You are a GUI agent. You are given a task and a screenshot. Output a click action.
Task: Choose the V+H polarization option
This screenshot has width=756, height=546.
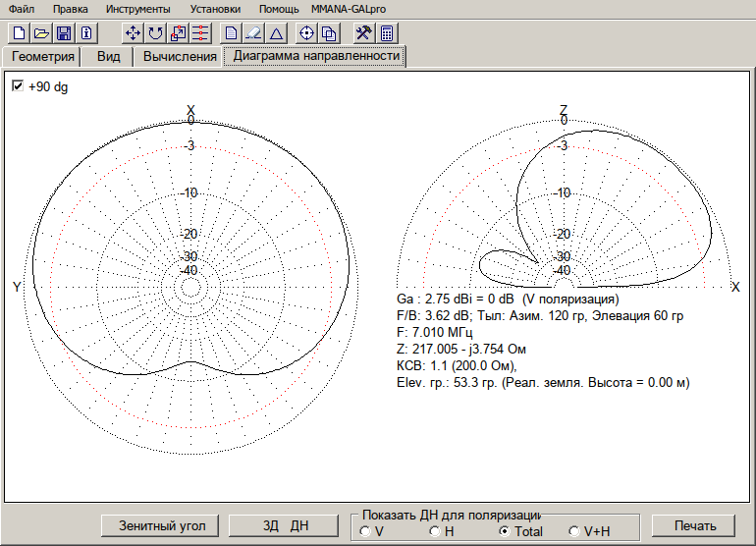tap(574, 531)
